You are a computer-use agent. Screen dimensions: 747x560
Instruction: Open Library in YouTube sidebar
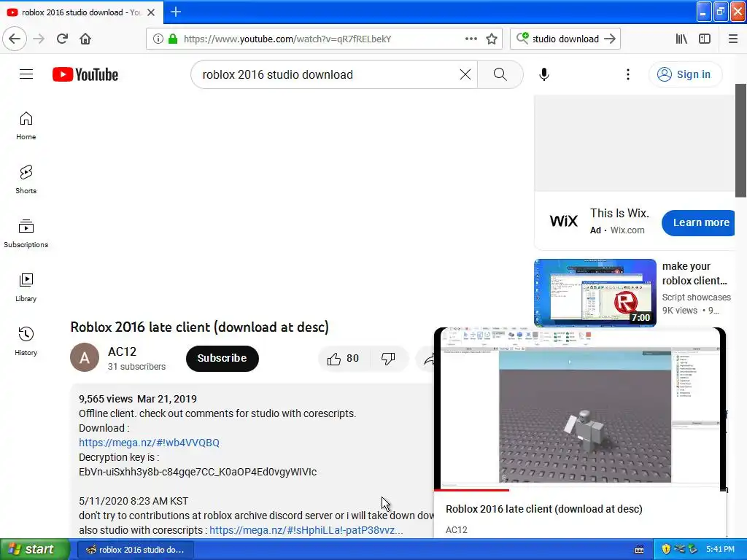coord(26,287)
